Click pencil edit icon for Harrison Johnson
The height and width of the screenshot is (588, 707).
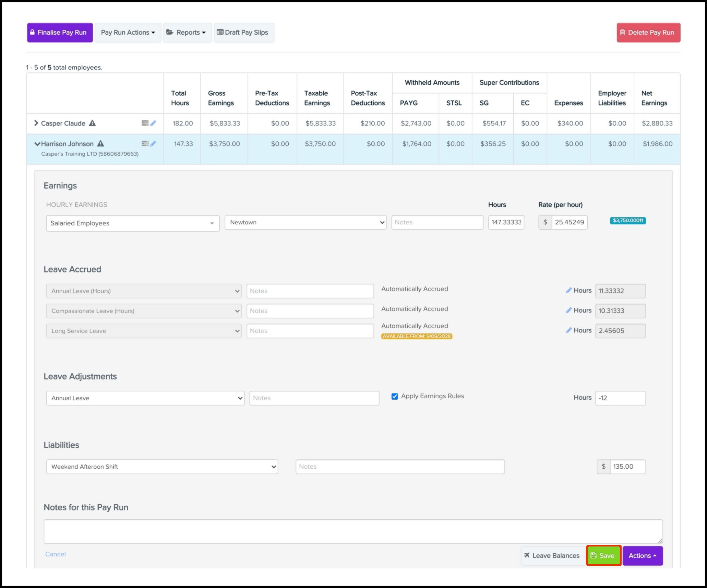[153, 144]
